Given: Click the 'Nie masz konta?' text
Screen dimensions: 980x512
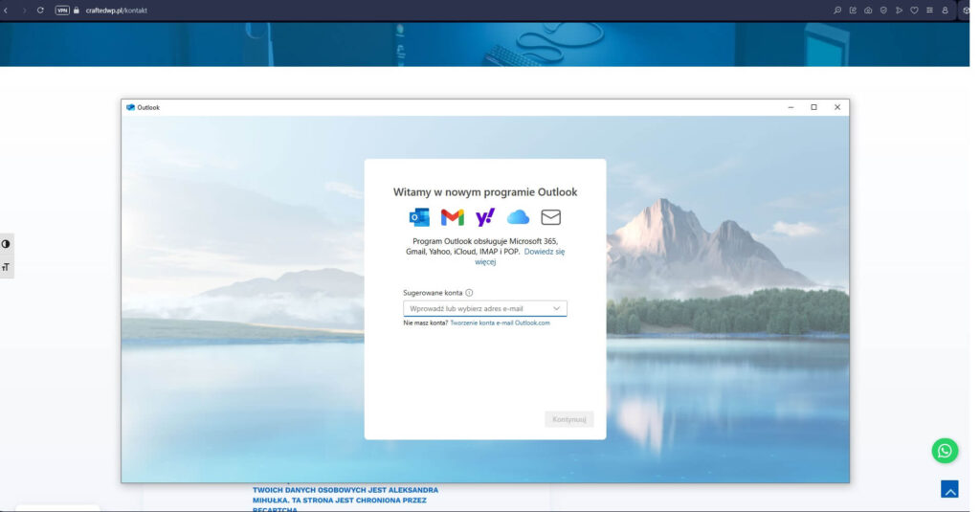Looking at the screenshot, I should tap(426, 323).
